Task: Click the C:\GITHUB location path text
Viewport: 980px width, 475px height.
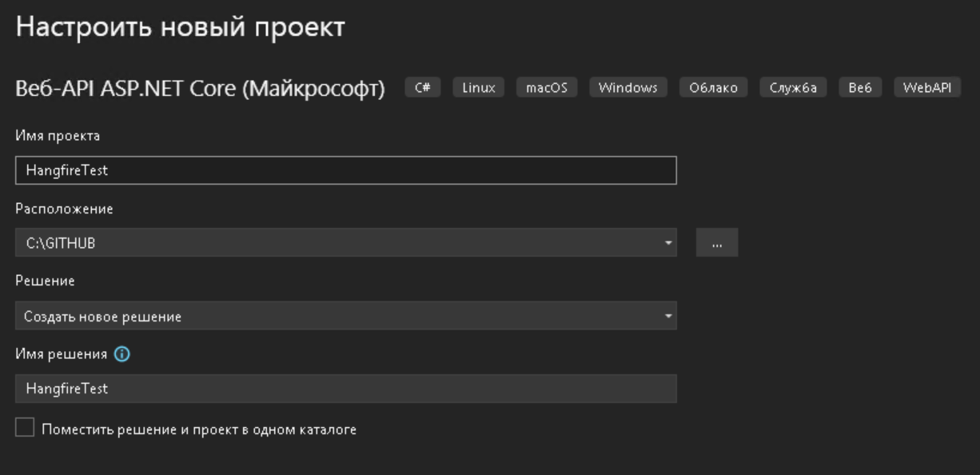Action: tap(61, 243)
